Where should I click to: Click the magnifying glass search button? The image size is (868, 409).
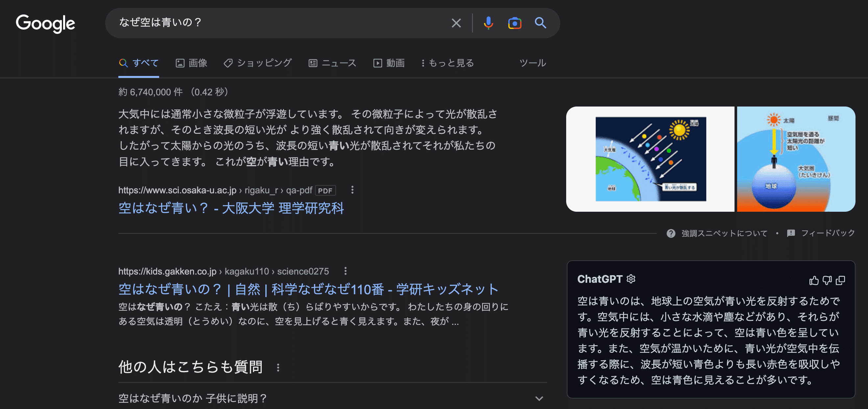(x=540, y=23)
